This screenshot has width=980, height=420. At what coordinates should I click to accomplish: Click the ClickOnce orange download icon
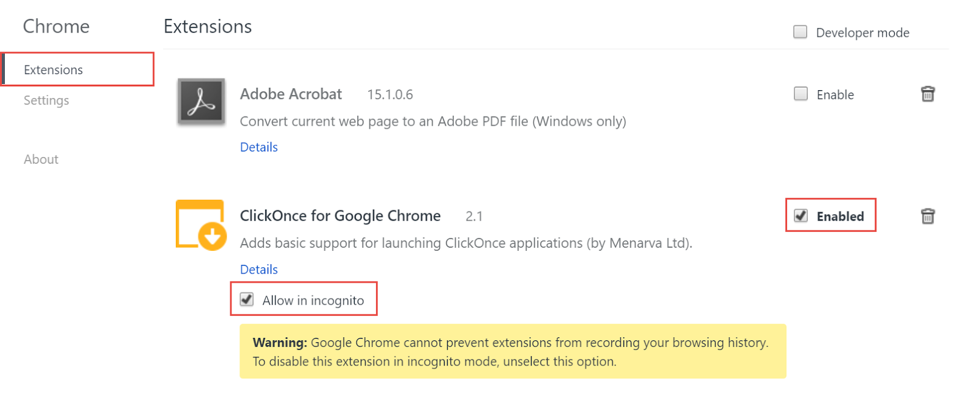point(201,224)
